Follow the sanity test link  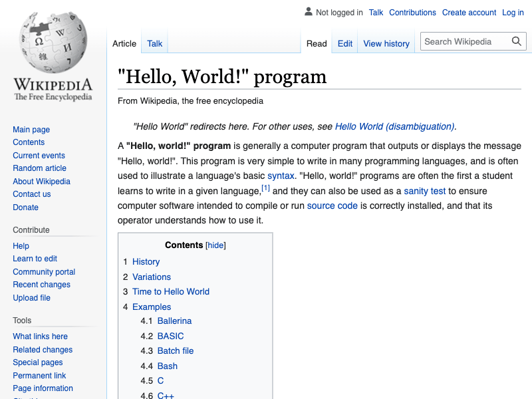[x=424, y=191]
